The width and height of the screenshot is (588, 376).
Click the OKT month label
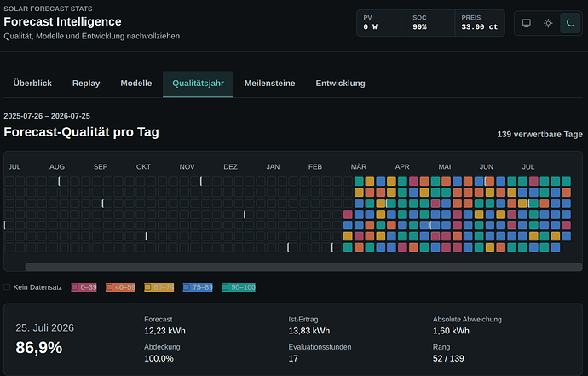[x=143, y=166]
